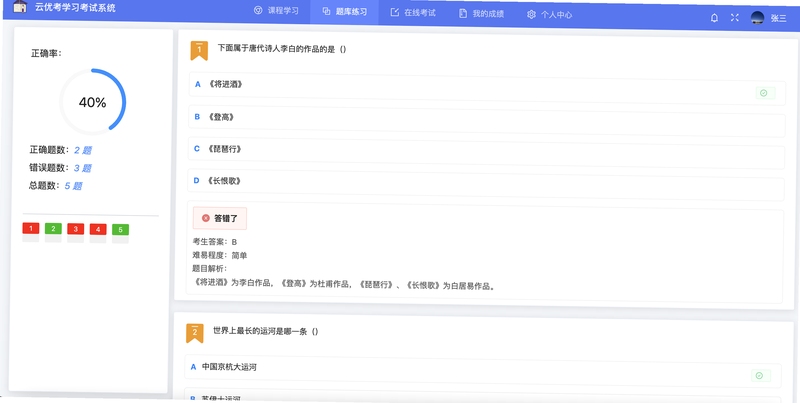This screenshot has width=800, height=403.
Task: Switch to 题库练习 tab
Action: 344,12
